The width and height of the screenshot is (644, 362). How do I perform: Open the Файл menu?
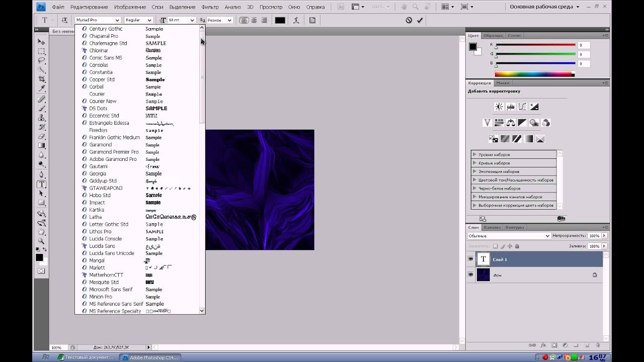pyautogui.click(x=58, y=7)
